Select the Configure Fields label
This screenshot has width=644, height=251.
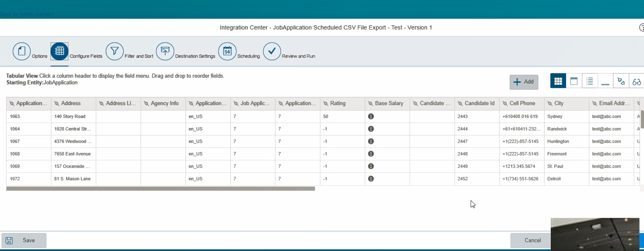tap(86, 56)
